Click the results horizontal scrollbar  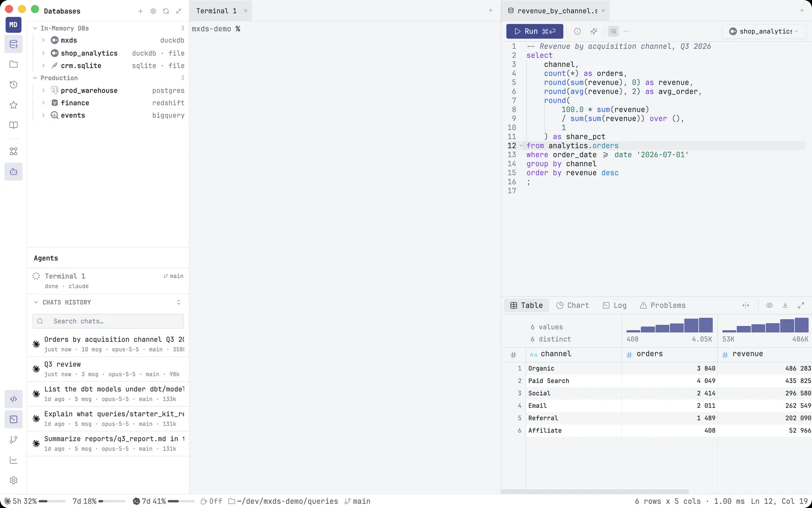595,491
